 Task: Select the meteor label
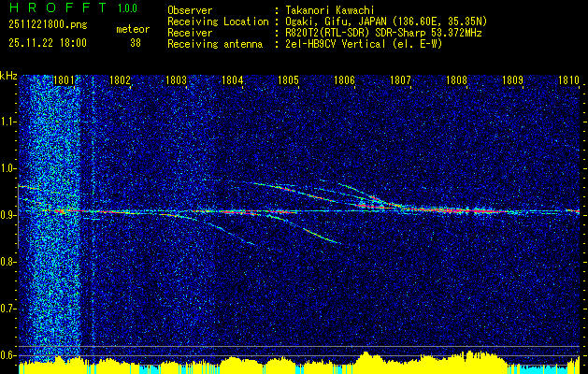(x=133, y=29)
